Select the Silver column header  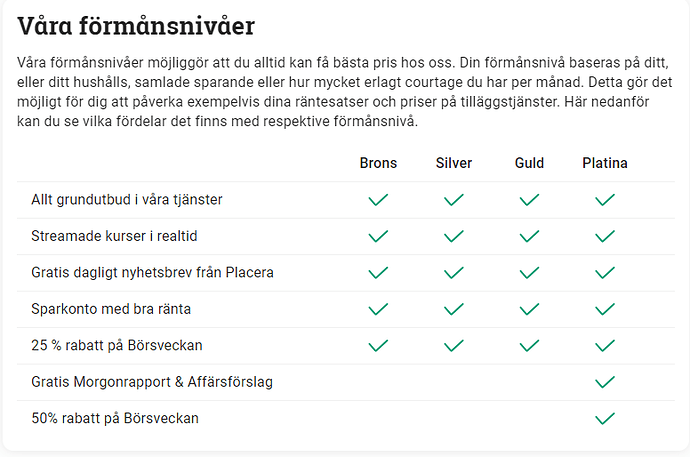(454, 163)
